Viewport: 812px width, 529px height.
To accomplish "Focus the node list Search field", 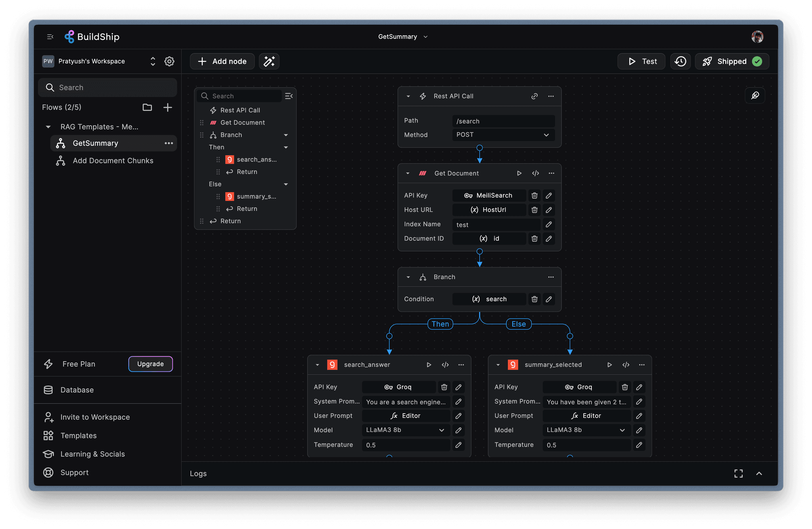I will (x=239, y=96).
